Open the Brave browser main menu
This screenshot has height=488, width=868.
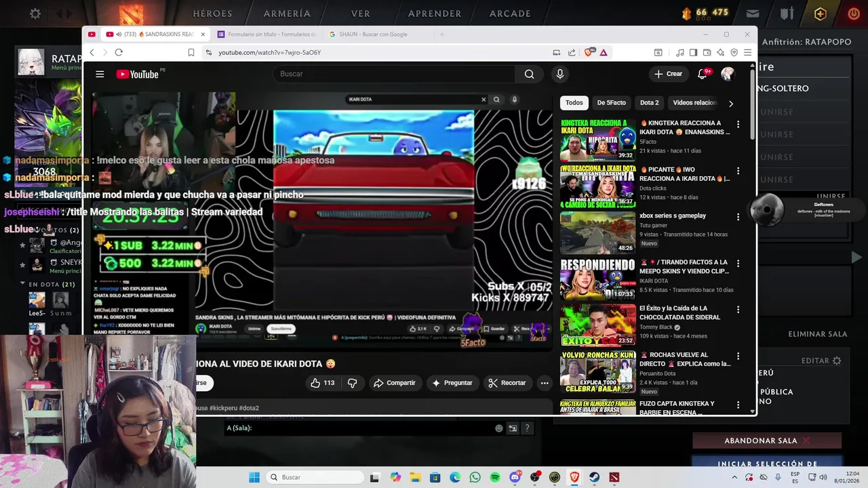[x=747, y=52]
